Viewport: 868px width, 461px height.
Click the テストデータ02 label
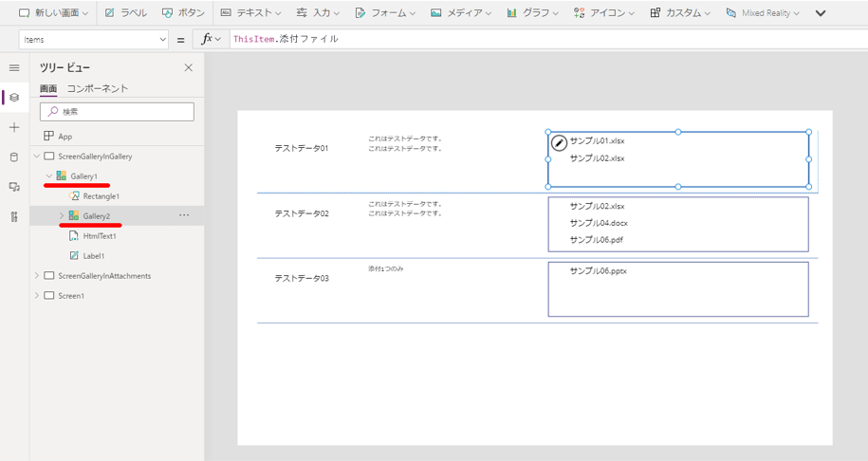(x=302, y=213)
